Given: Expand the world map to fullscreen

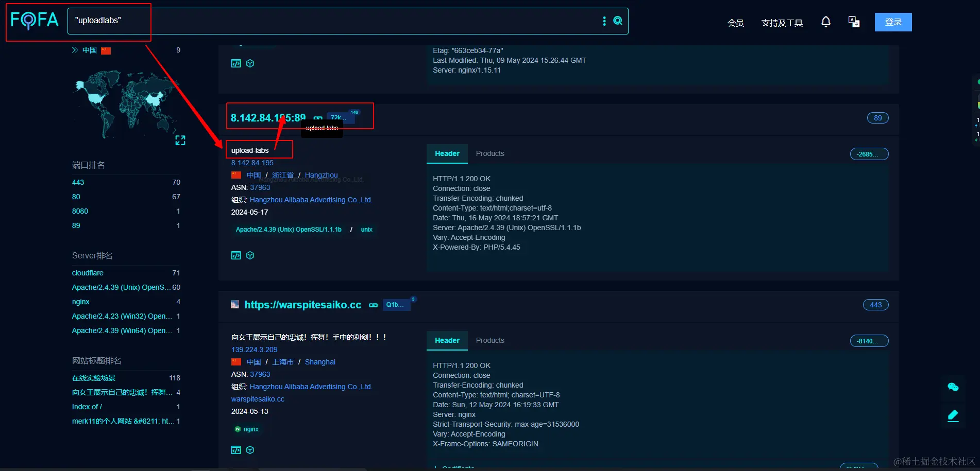Looking at the screenshot, I should point(180,140).
